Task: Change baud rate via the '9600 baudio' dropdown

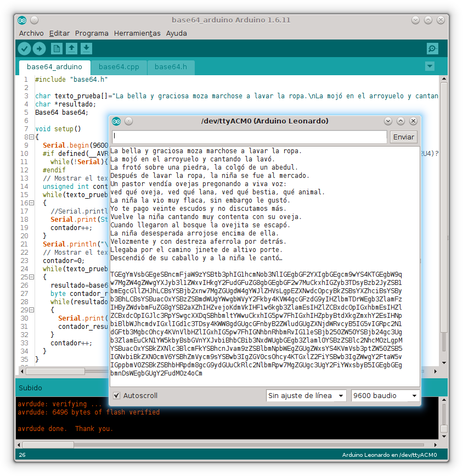Action: click(385, 395)
